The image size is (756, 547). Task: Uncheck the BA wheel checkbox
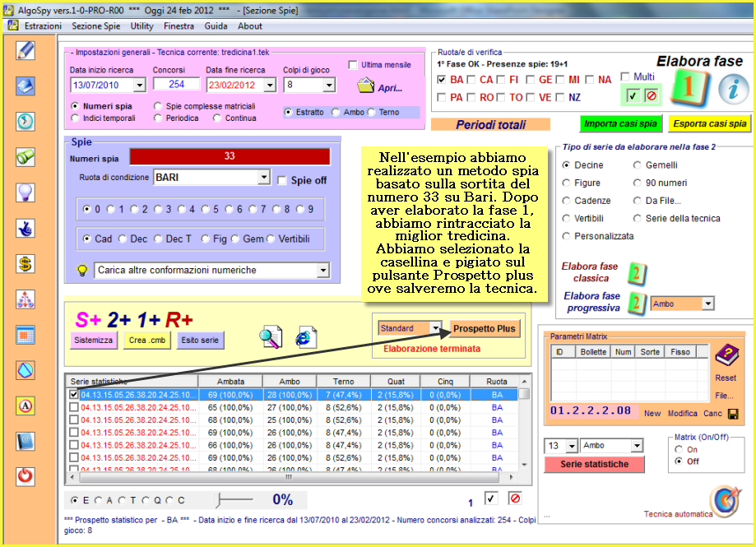click(x=441, y=79)
